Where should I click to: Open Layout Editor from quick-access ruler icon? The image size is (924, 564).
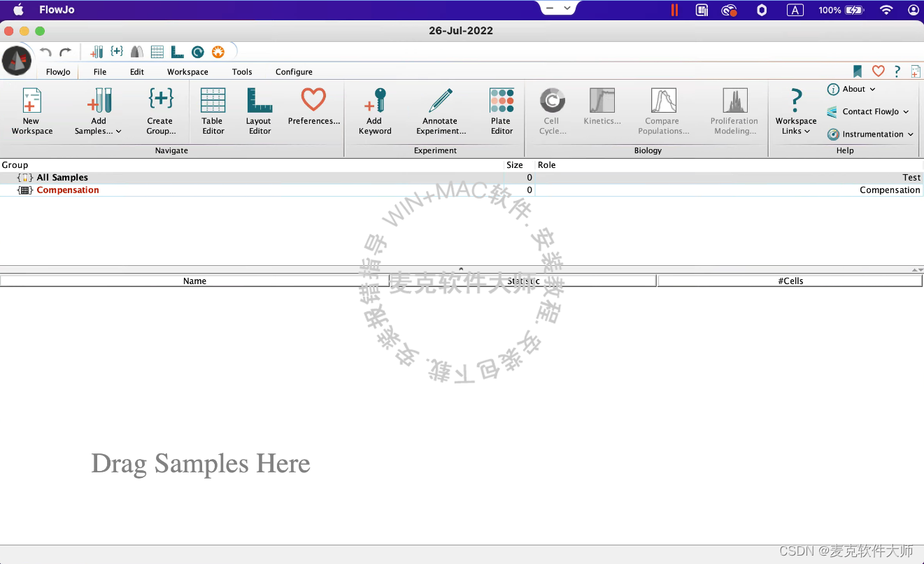[x=177, y=52]
